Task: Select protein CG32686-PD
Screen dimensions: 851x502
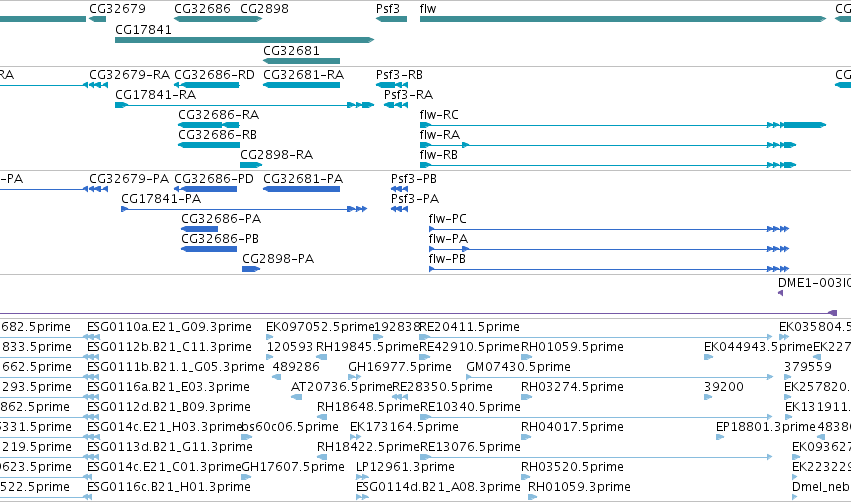Action: tap(214, 179)
